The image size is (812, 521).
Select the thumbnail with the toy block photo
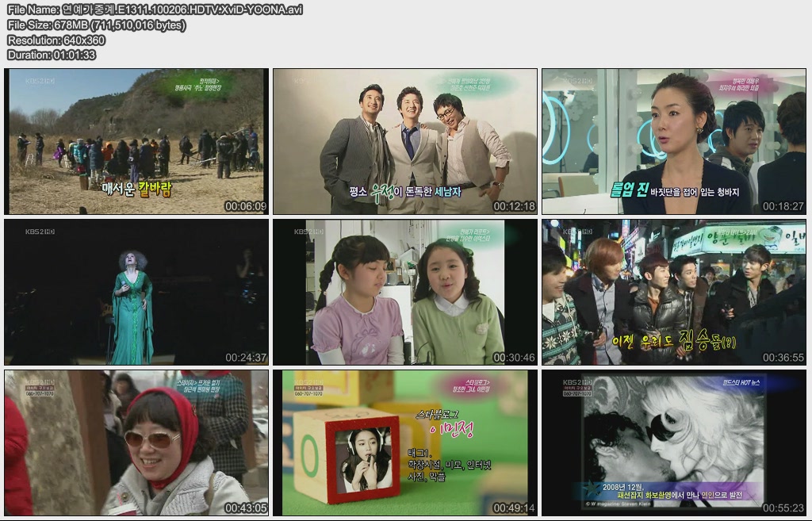pyautogui.click(x=405, y=442)
